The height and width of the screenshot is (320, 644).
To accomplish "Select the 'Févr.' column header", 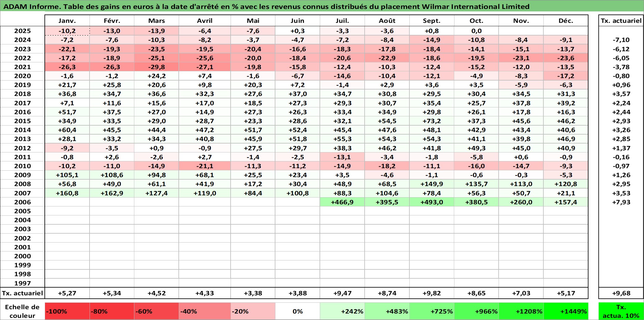I will pyautogui.click(x=112, y=21).
